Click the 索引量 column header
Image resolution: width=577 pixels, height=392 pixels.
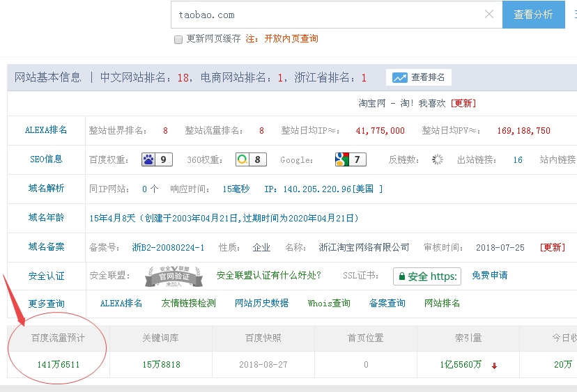[468, 338]
